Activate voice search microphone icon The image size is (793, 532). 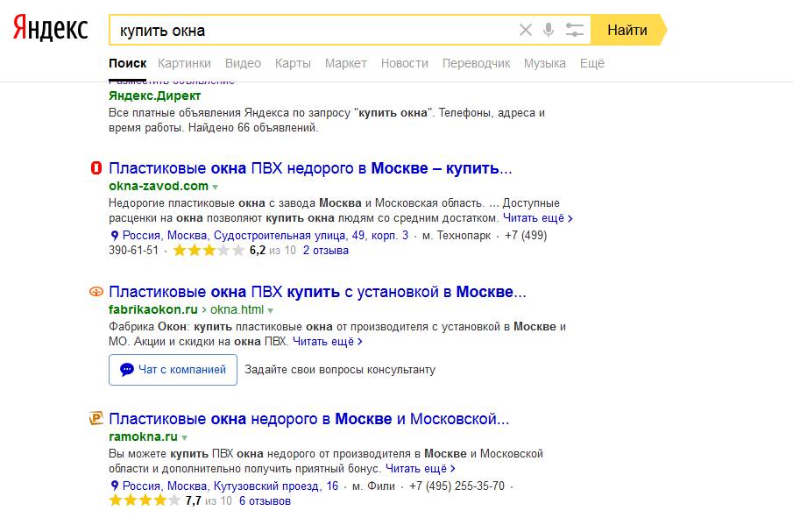point(549,31)
